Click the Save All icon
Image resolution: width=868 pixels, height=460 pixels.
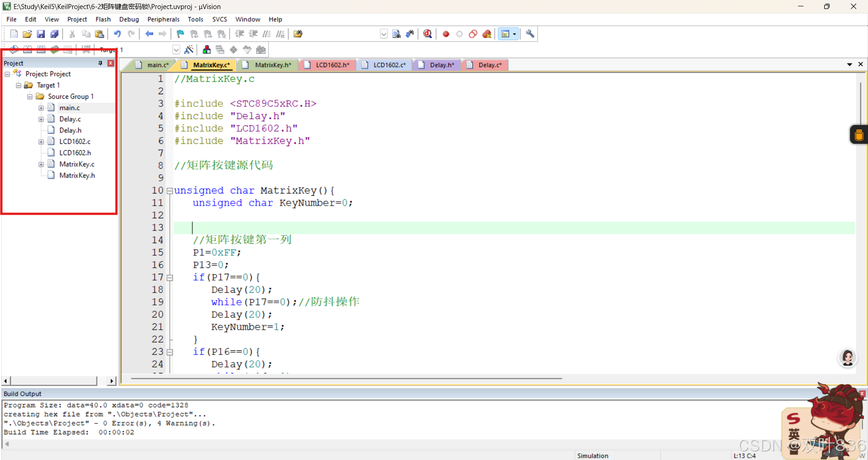click(54, 34)
